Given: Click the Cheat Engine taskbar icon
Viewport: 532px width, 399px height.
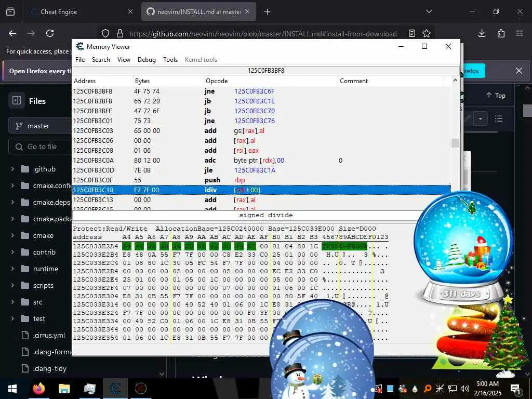Looking at the screenshot, I should coord(115,389).
